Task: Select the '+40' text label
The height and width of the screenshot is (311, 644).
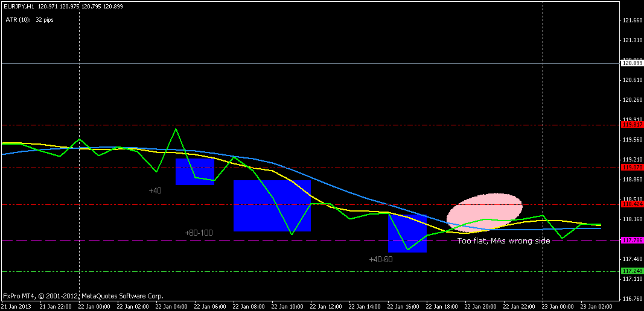Action: click(x=155, y=190)
